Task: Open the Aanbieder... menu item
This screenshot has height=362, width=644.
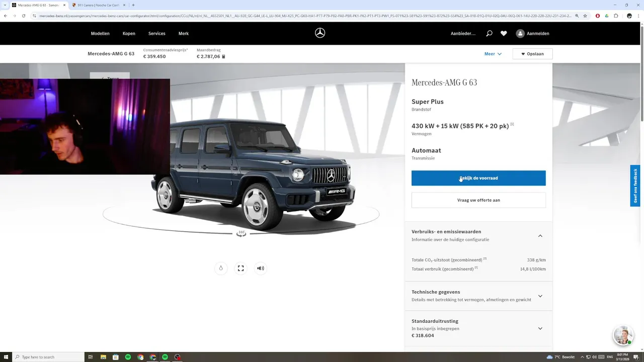Action: click(x=463, y=34)
